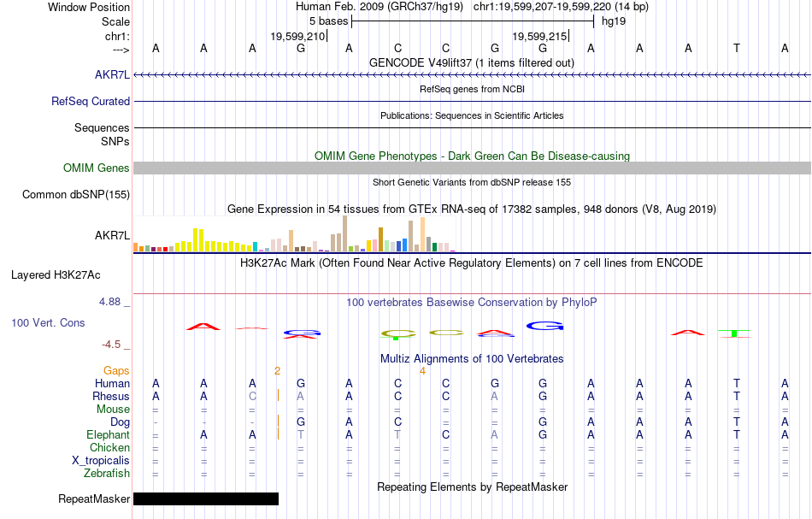Click the faded C base in the Rhesus row
This screenshot has width=812, height=519.
tap(252, 396)
